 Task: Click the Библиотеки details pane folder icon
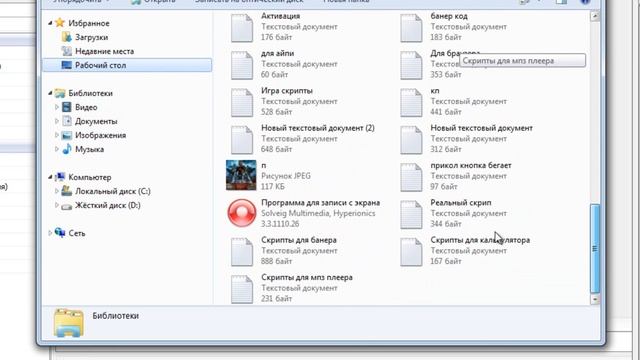pos(69,323)
